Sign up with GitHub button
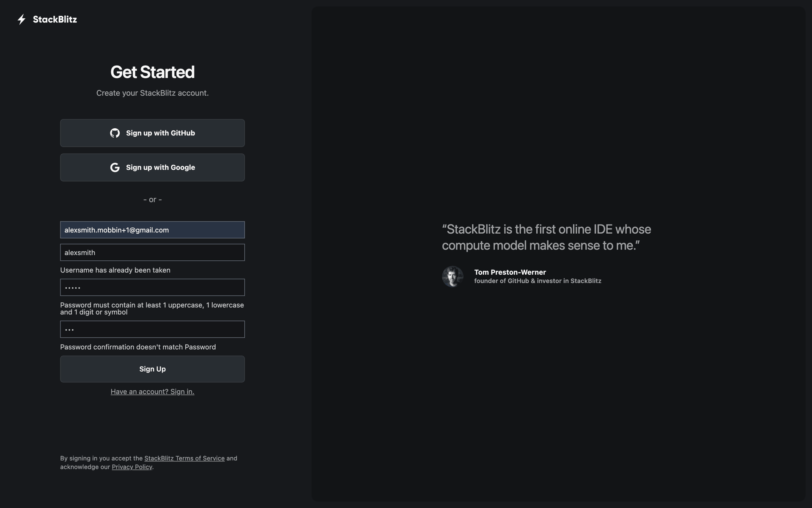 pos(152,133)
